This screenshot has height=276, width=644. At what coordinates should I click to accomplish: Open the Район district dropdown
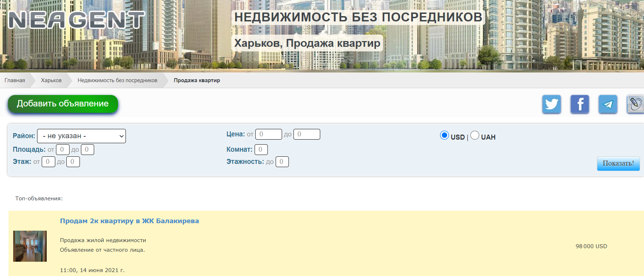pyautogui.click(x=81, y=136)
